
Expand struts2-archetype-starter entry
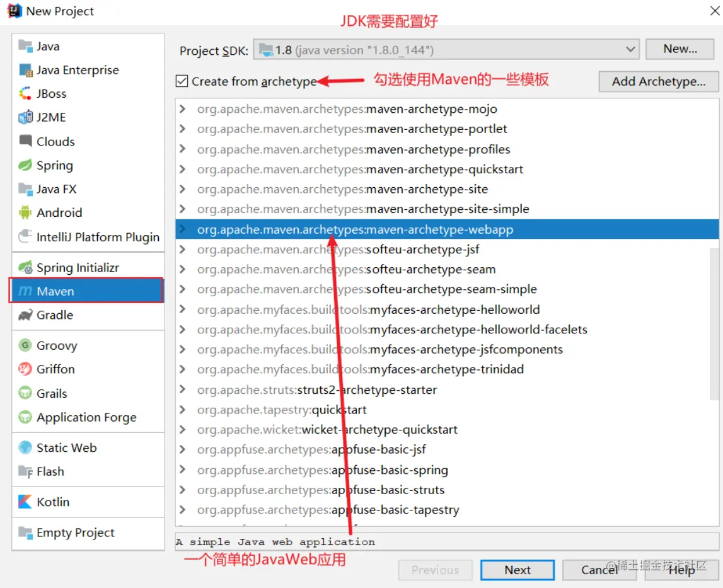coord(183,389)
